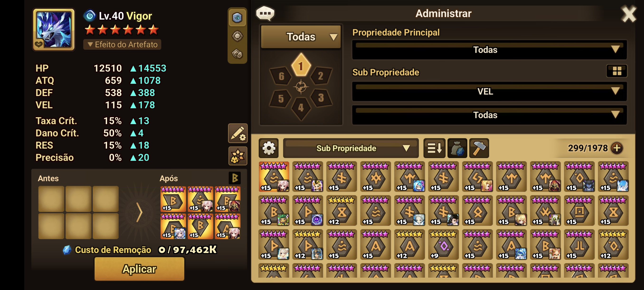644x290 pixels.
Task: Click the Aplicar button
Action: [x=139, y=269]
